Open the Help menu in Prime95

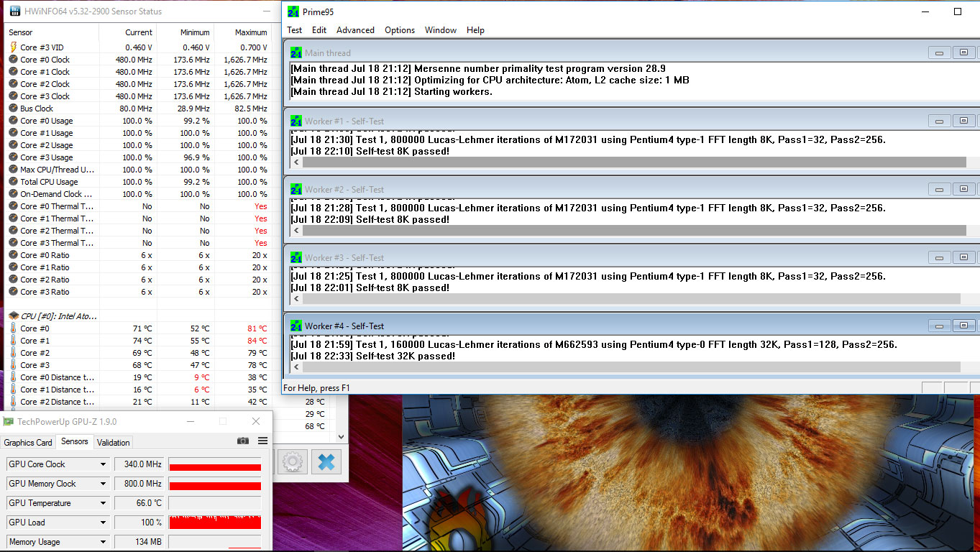[475, 30]
